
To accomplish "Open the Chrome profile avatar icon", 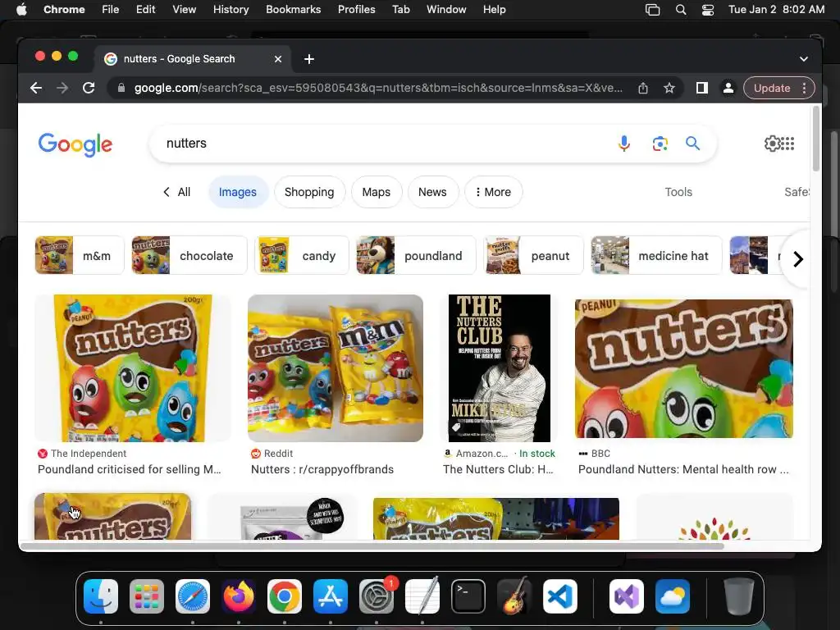I will [x=728, y=88].
